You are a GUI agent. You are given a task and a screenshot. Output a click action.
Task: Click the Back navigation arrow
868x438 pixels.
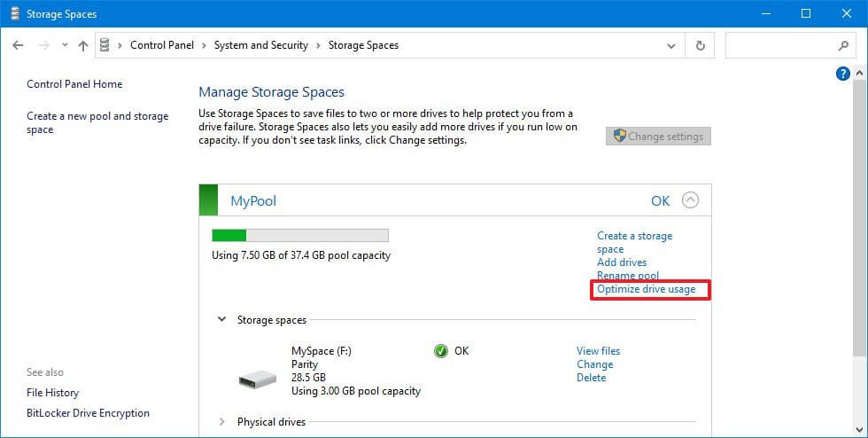18,45
